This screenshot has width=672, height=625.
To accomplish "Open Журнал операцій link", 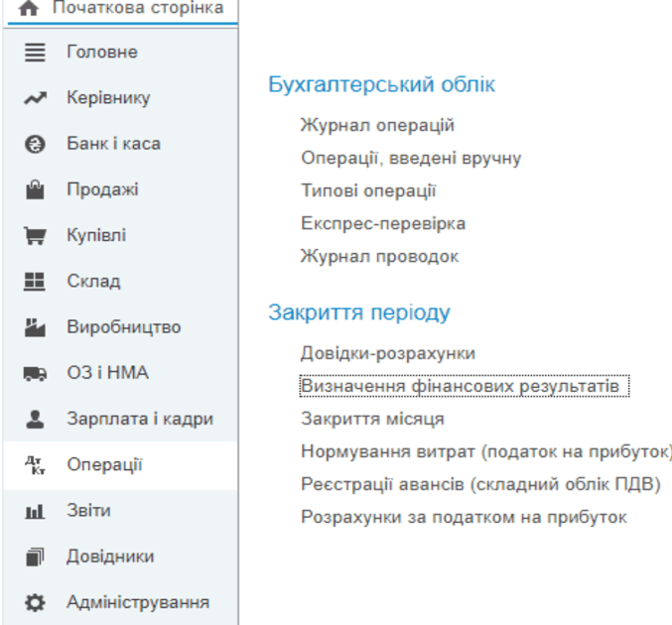I will click(377, 126).
